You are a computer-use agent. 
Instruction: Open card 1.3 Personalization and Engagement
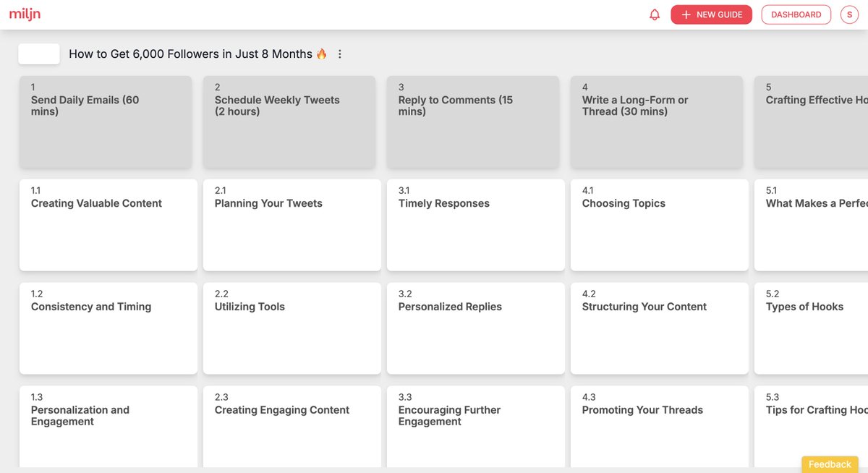click(109, 427)
